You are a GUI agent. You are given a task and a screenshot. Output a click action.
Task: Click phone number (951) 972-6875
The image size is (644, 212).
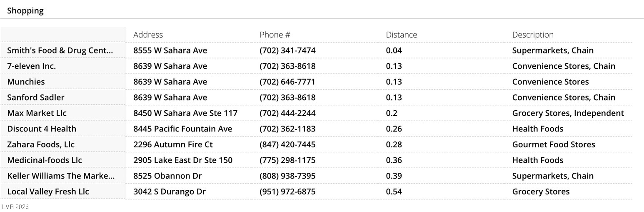point(287,192)
